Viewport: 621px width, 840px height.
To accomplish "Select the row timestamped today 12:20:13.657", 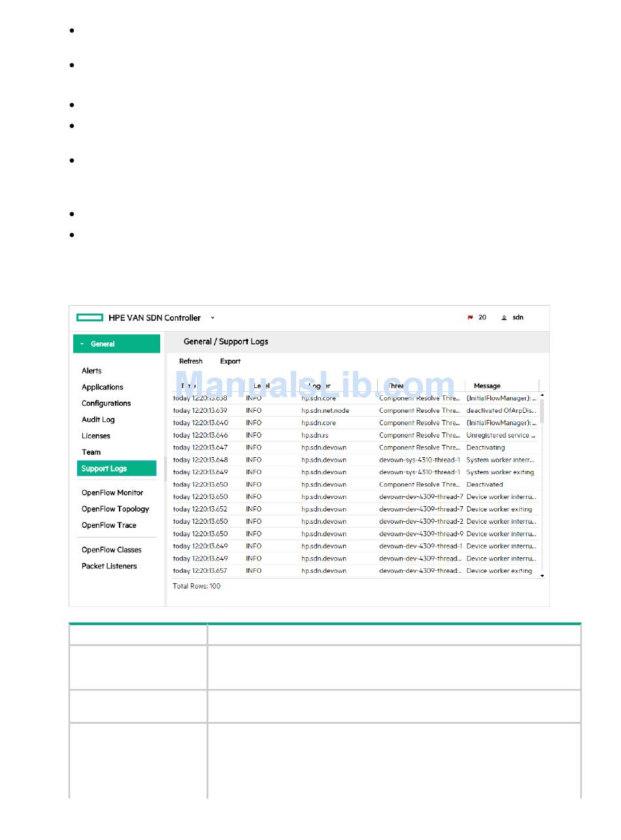I will [x=356, y=572].
